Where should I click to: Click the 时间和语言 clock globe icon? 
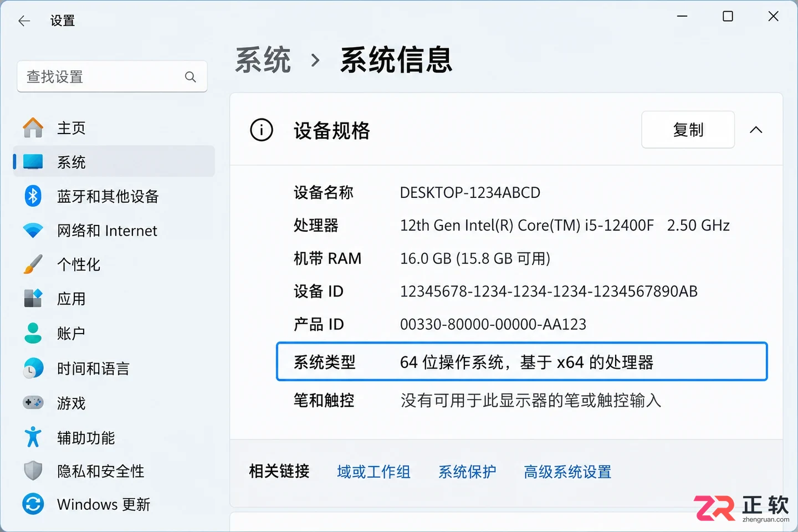coord(33,368)
